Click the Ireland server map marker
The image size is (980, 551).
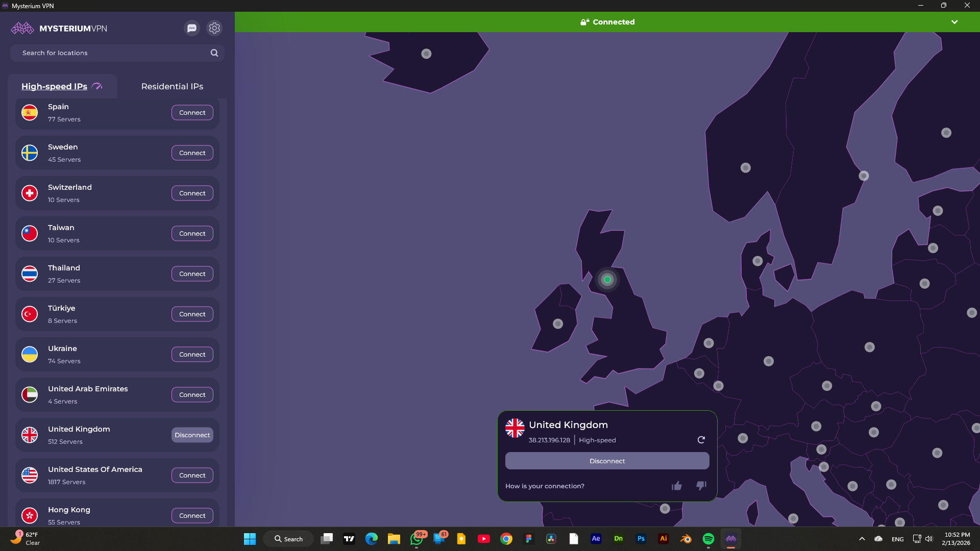pyautogui.click(x=558, y=324)
